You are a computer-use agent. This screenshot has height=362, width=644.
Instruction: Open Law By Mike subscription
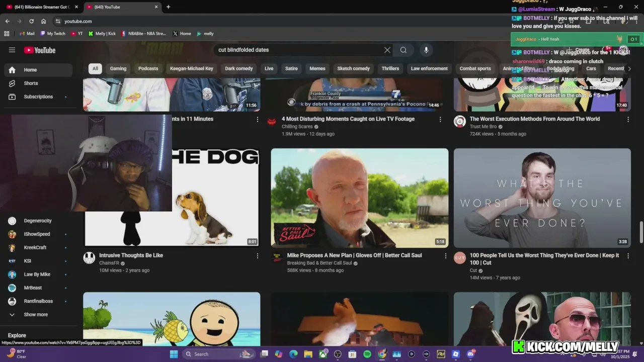point(38,275)
